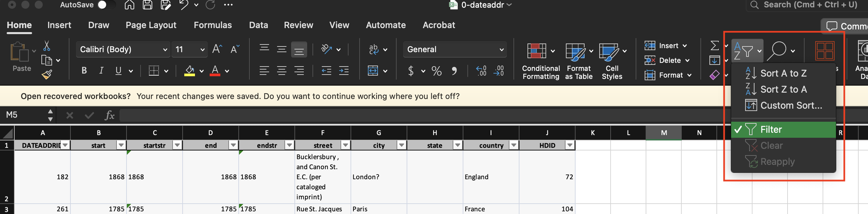Viewport: 868px width, 214px height.
Task: Select Custom Sort from the menu
Action: click(791, 106)
